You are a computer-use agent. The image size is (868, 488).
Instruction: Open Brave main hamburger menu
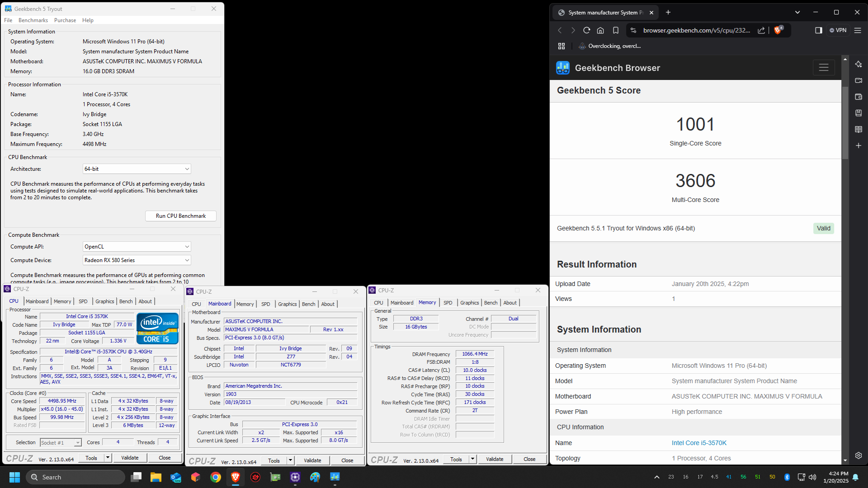coord(858,30)
